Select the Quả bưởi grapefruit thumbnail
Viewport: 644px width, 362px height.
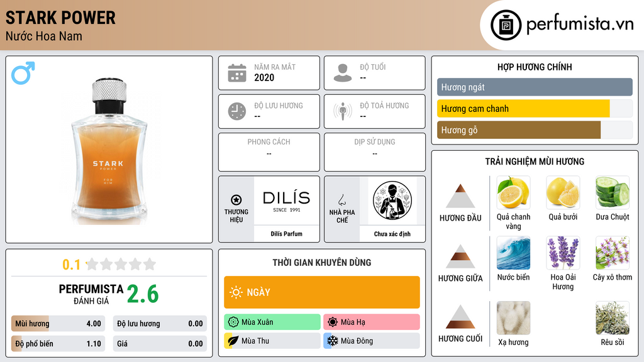click(563, 192)
